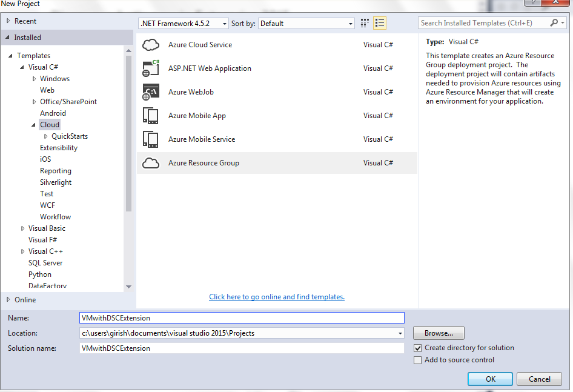
Task: Click the Cancel button
Action: tap(539, 379)
